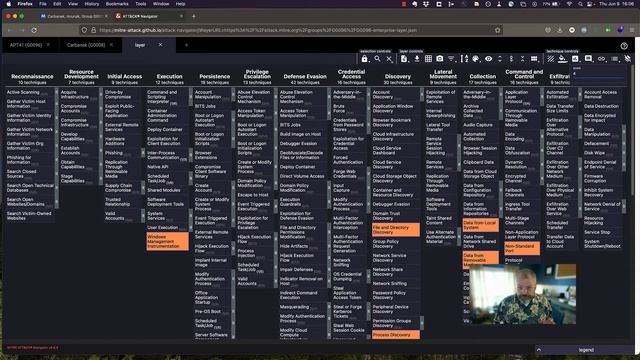Select the Data Destruction technique
This screenshot has height=360, width=640.
tap(601, 106)
